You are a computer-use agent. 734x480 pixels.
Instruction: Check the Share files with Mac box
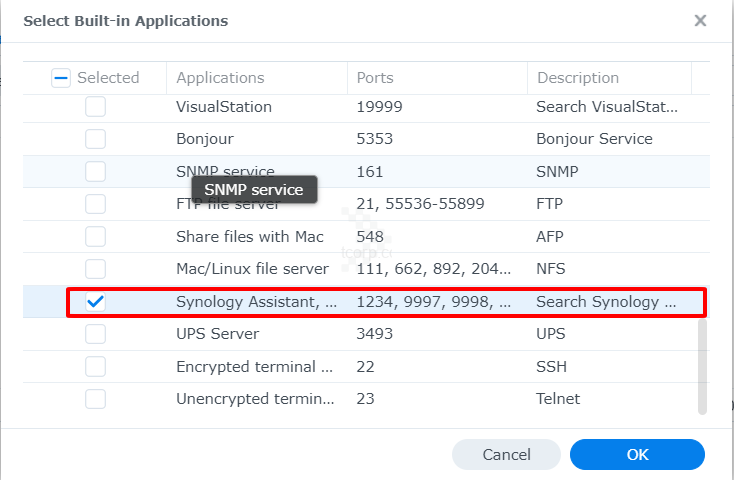tap(95, 237)
